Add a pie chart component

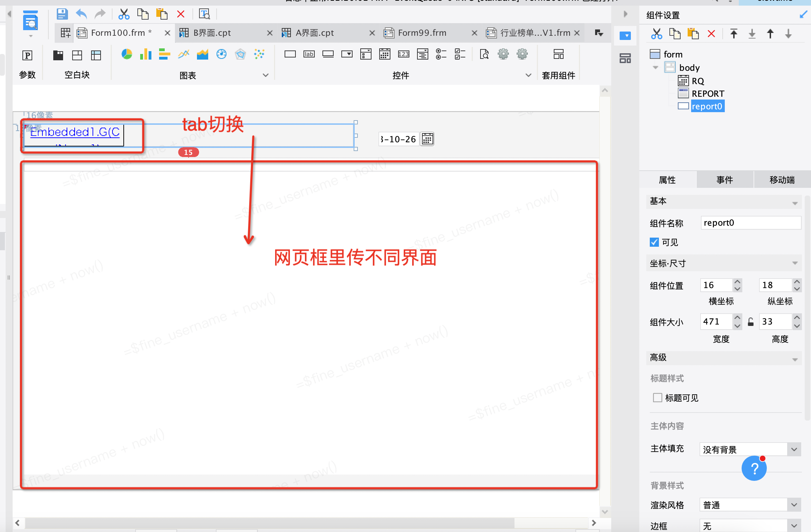coord(127,54)
